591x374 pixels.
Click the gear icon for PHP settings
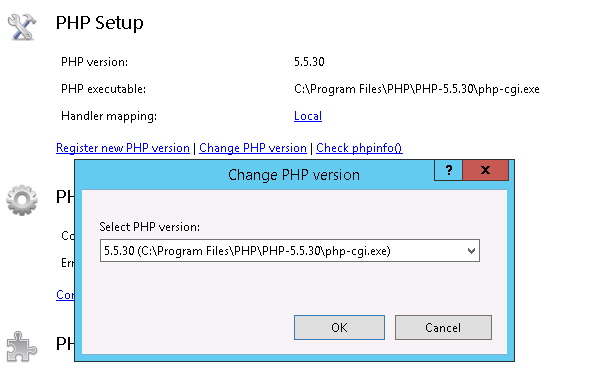(x=22, y=200)
